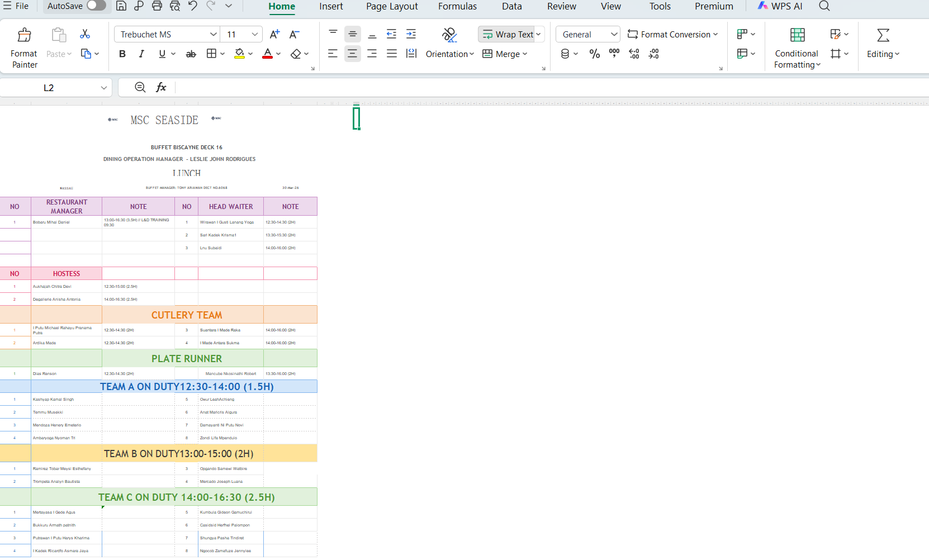Click the Print icon in the top toolbar
Viewport: 929px width, 560px height.
[157, 6]
